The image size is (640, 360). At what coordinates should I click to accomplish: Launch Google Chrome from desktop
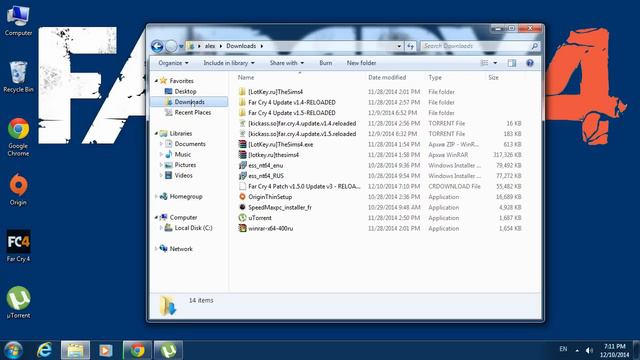(18, 137)
